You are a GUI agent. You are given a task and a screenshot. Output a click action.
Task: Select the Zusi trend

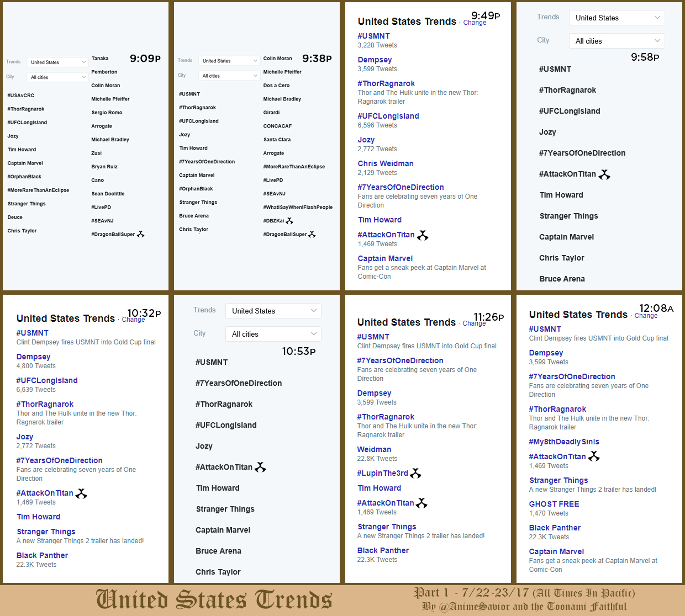coord(97,153)
